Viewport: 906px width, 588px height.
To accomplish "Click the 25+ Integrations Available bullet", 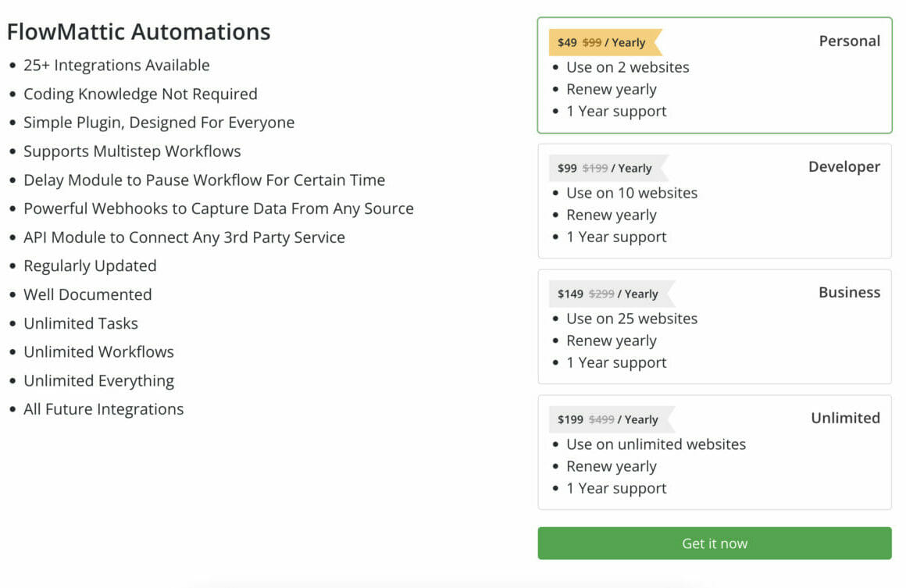I will click(x=117, y=66).
